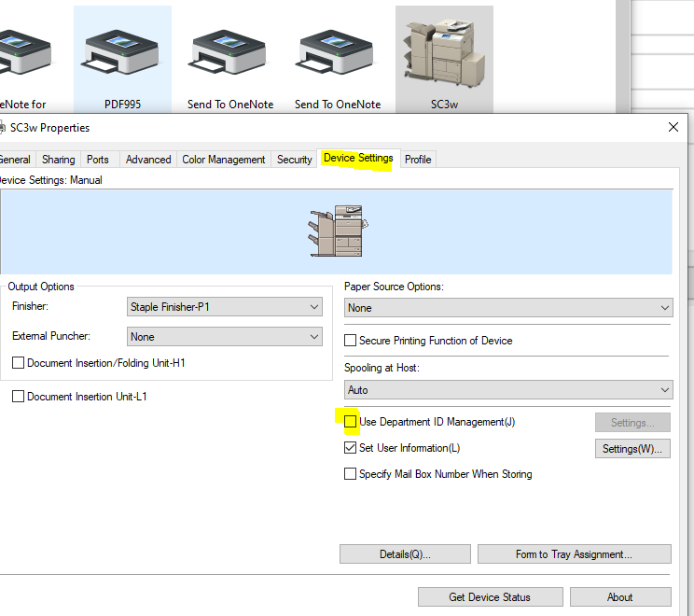Enable Use Department ID Management checkbox
Image resolution: width=694 pixels, height=616 pixels.
coord(351,422)
